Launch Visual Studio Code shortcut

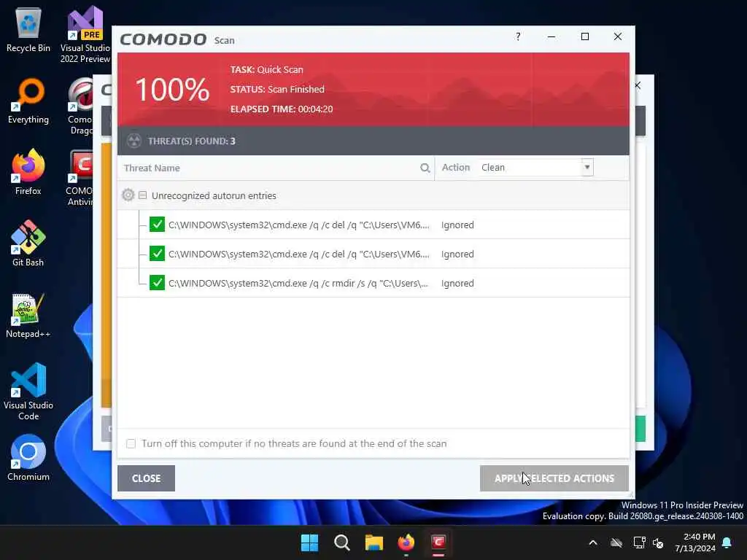tap(28, 392)
